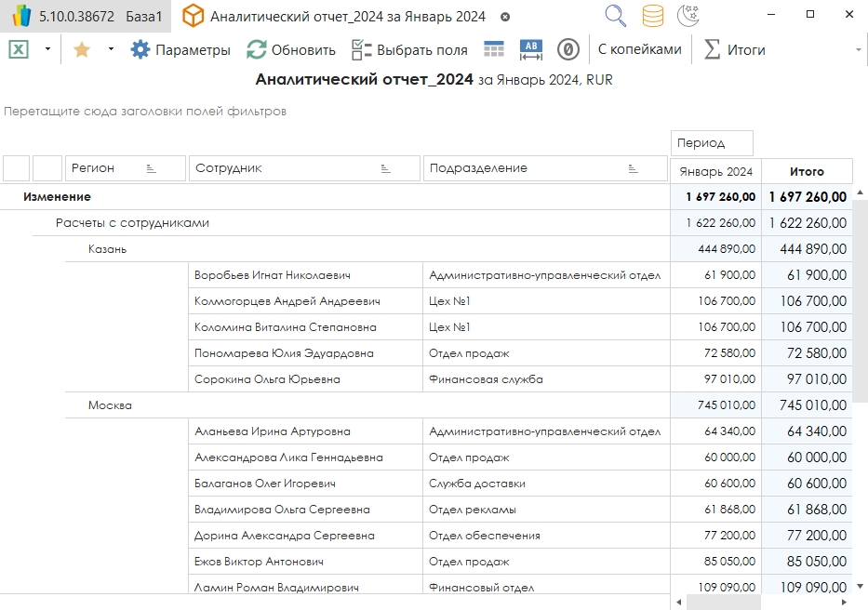Open the magnifier search icon
Viewport: 868px width, 610px height.
click(615, 16)
